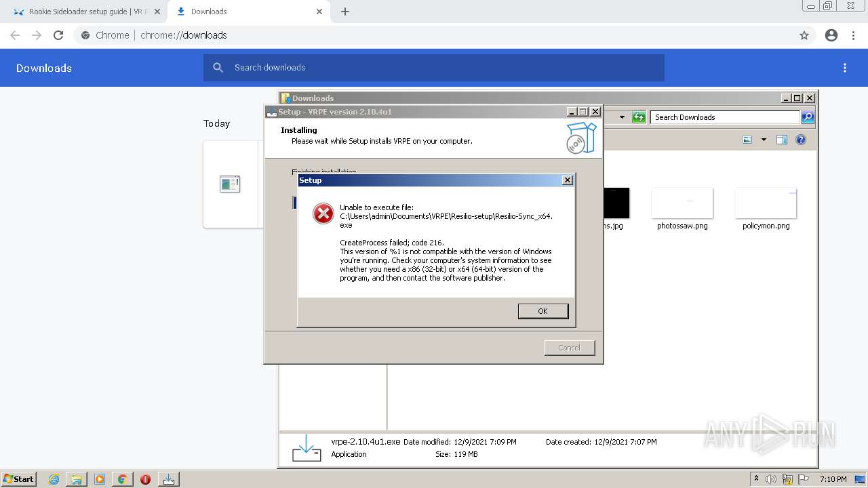Screen dimensions: 868x488
Task: Toggle the Explorer preview pane
Action: [782, 140]
